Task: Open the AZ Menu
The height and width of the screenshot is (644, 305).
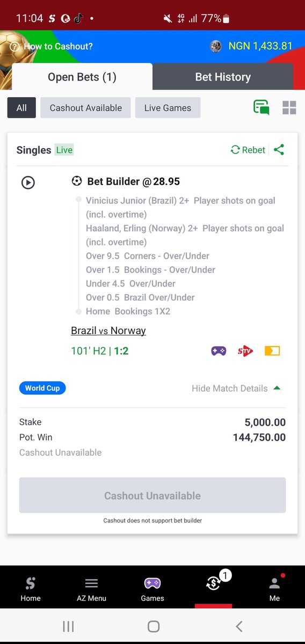Action: pos(91,589)
